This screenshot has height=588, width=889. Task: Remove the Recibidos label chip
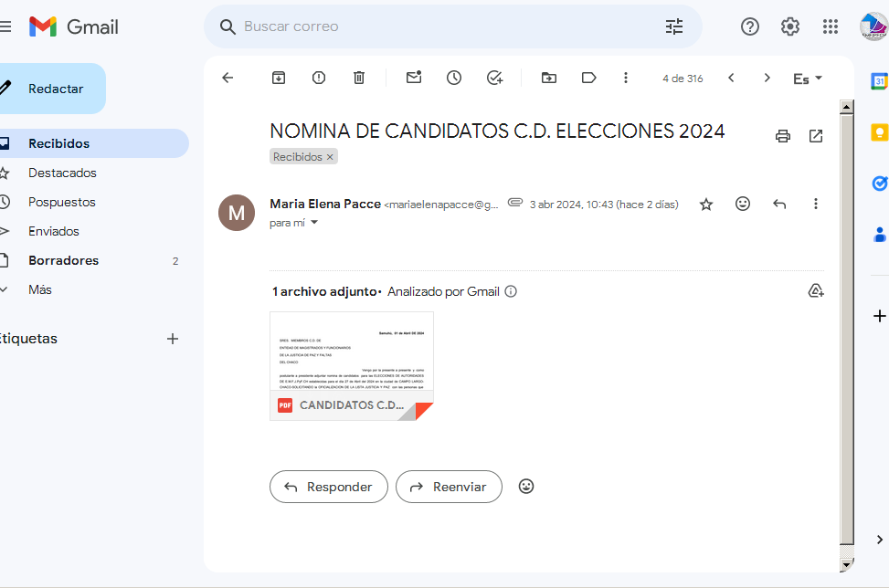click(x=331, y=157)
